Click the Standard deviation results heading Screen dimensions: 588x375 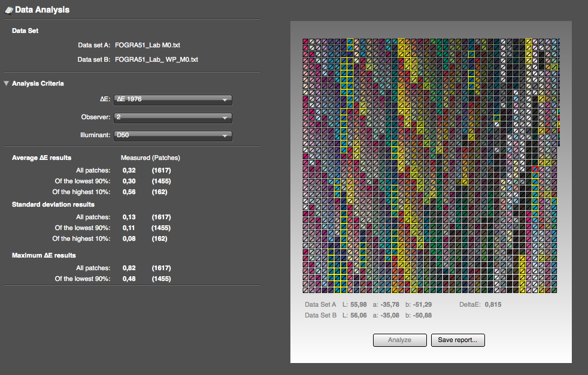(x=53, y=205)
